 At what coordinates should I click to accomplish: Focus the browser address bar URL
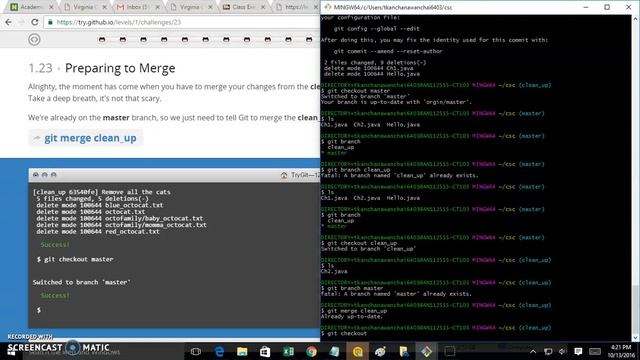[119, 22]
